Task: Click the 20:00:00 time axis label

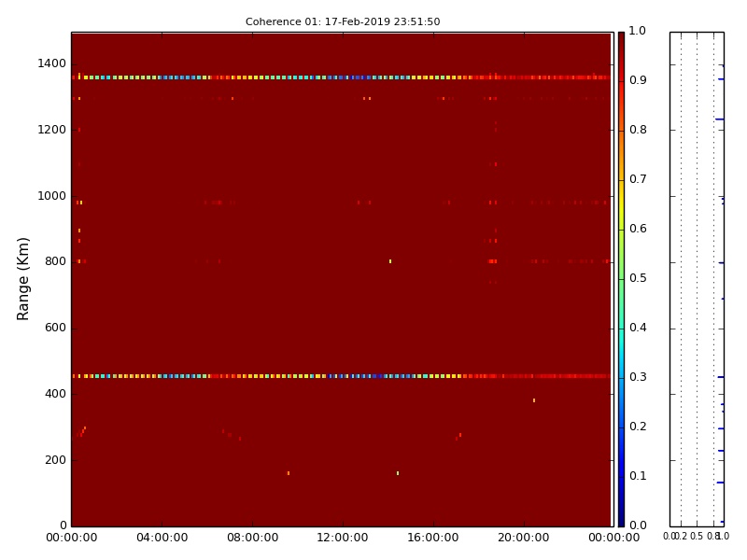Action: (x=524, y=538)
